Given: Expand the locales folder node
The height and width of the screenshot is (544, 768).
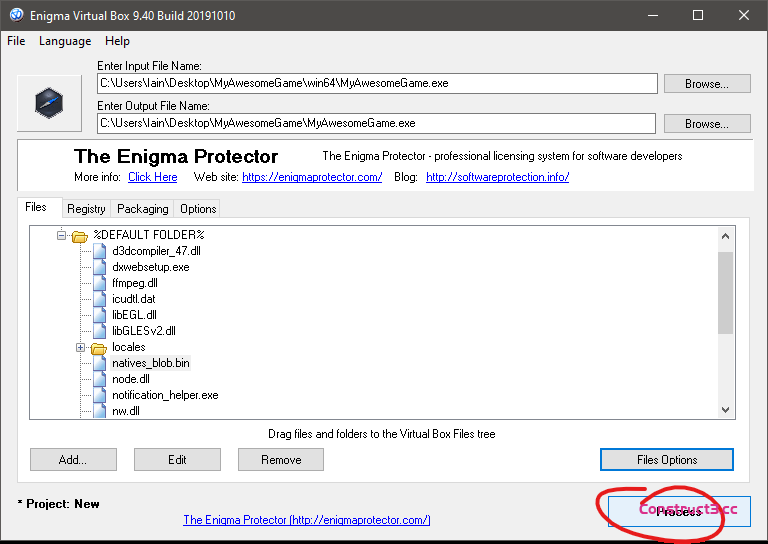Looking at the screenshot, I should click(81, 348).
